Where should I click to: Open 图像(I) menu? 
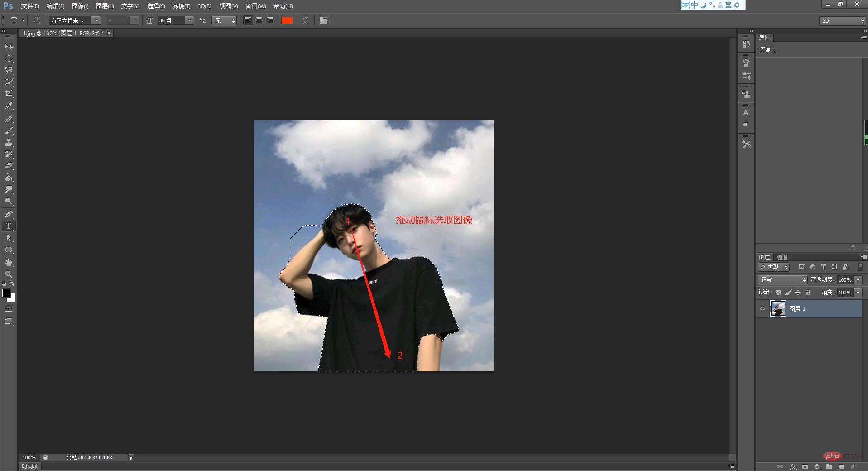click(80, 6)
